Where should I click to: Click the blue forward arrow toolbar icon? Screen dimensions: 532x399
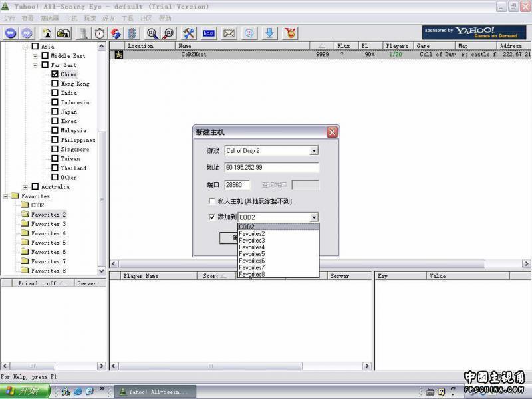pos(27,33)
